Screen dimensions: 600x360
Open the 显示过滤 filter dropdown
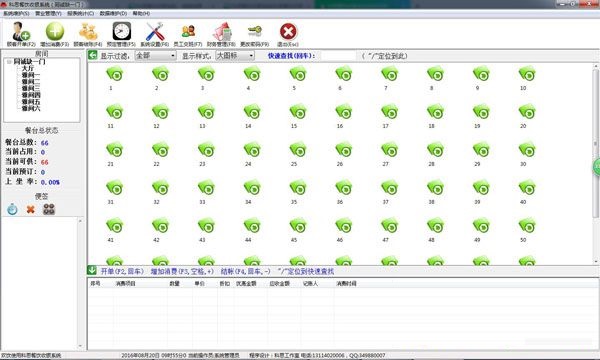coord(155,56)
